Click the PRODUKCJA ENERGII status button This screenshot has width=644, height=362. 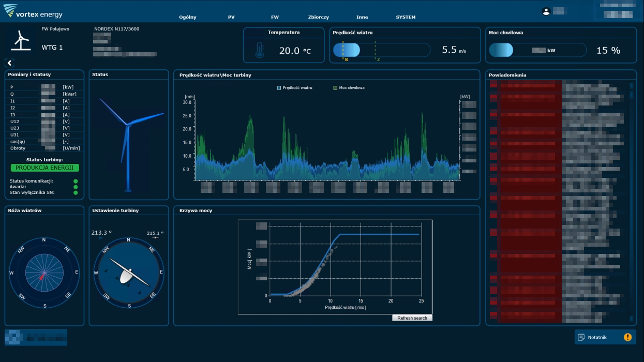pos(45,168)
